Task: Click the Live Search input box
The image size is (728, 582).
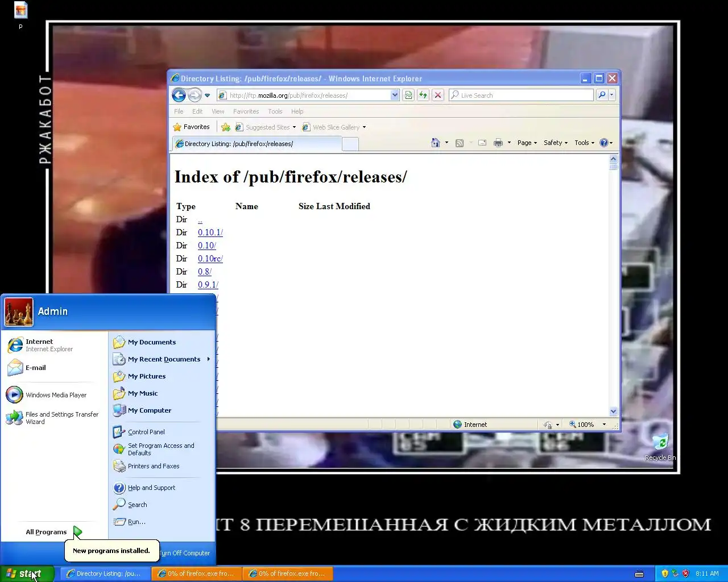Action: [521, 95]
